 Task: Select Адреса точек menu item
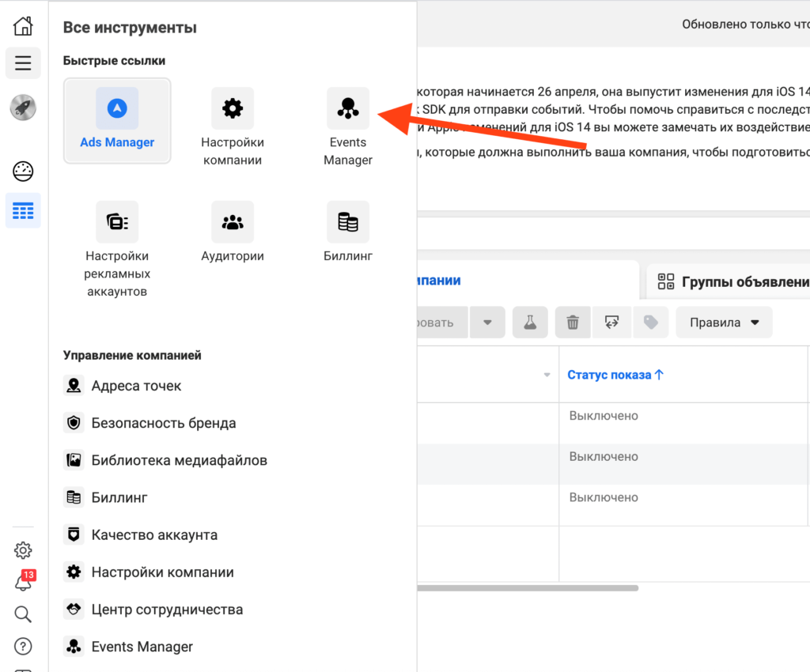click(x=136, y=386)
